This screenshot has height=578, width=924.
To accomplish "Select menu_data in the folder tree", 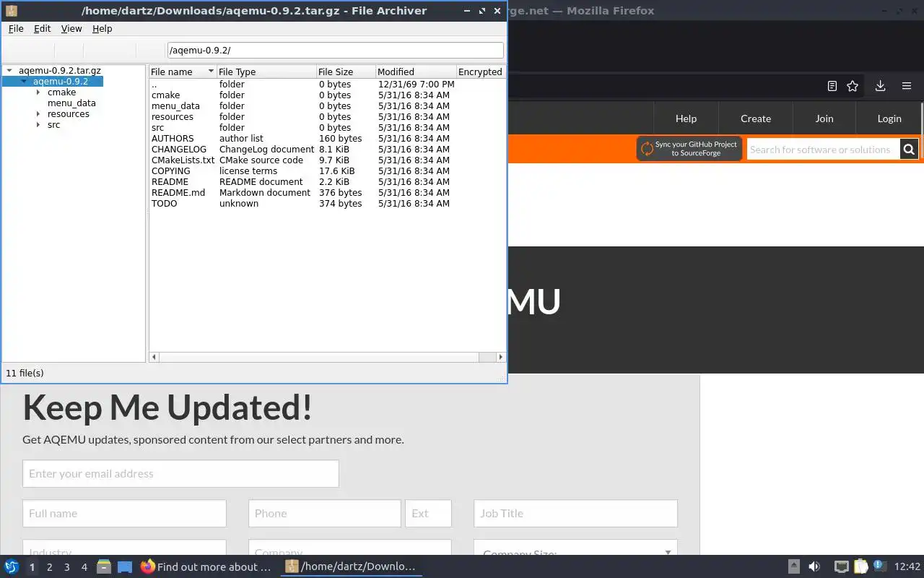I will point(71,103).
